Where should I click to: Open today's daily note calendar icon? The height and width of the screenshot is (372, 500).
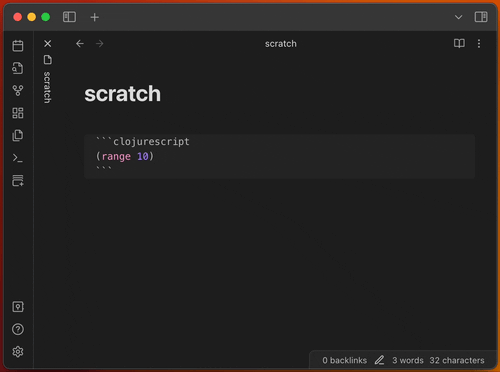(18, 46)
